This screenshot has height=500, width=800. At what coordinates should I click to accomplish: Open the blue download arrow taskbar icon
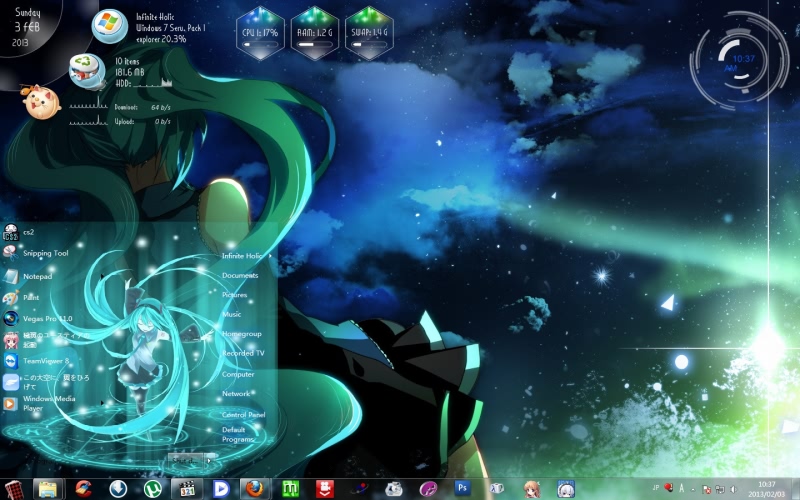[118, 489]
